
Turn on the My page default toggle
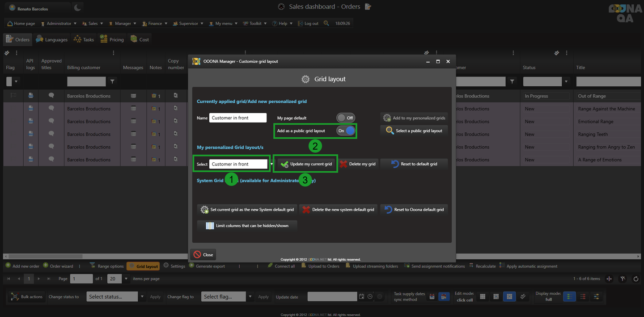(x=346, y=118)
